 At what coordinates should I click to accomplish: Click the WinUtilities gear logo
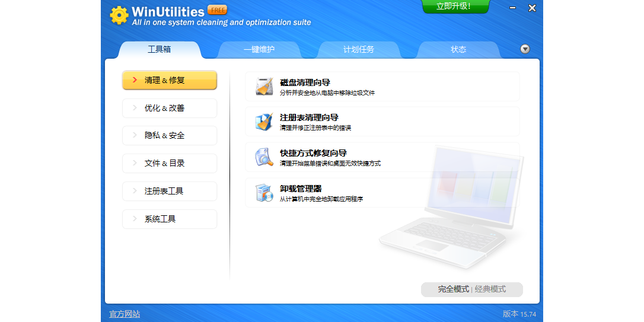click(119, 15)
